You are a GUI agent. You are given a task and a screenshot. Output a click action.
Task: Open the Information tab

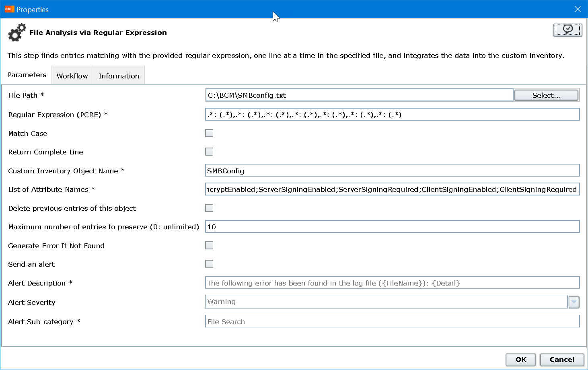pos(119,76)
